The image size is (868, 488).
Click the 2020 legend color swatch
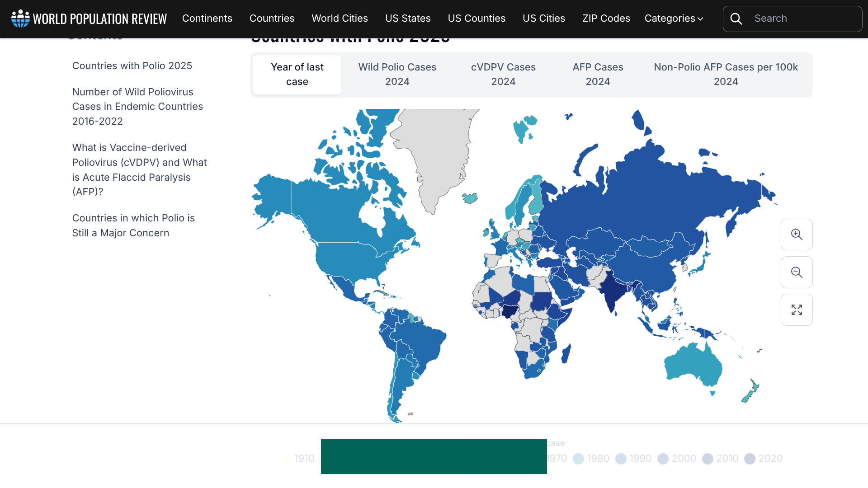[x=750, y=459]
